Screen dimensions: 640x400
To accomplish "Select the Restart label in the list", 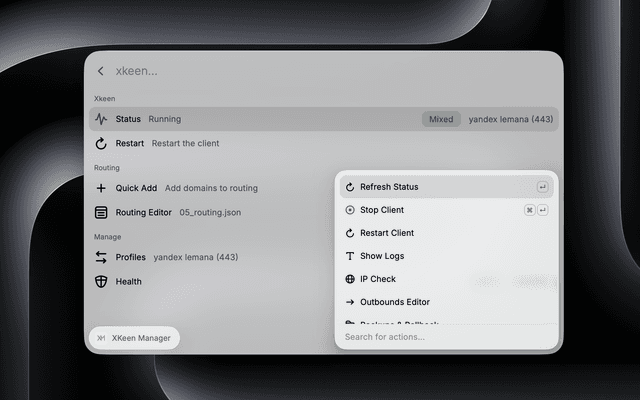I will [x=130, y=143].
